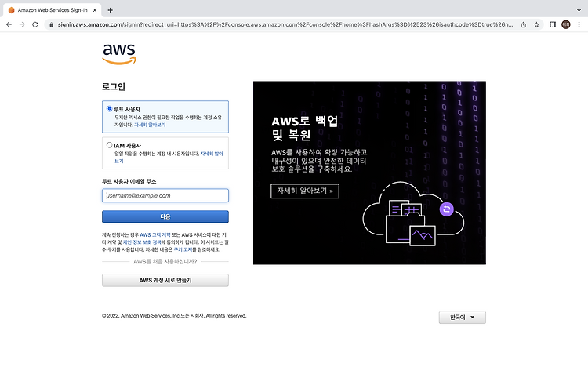Click banner 자세히 알아보기 » button

(x=305, y=191)
